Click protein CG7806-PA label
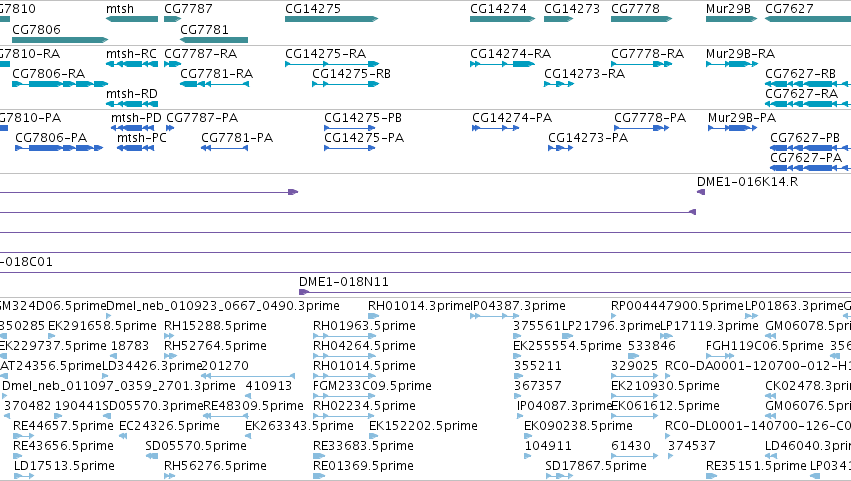The image size is (851, 481). coord(51,137)
